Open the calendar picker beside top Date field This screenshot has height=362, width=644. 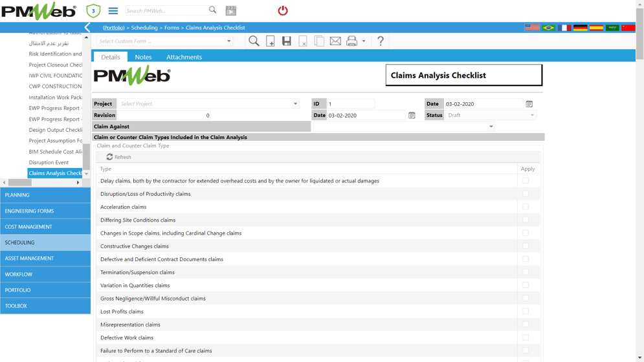pyautogui.click(x=529, y=104)
